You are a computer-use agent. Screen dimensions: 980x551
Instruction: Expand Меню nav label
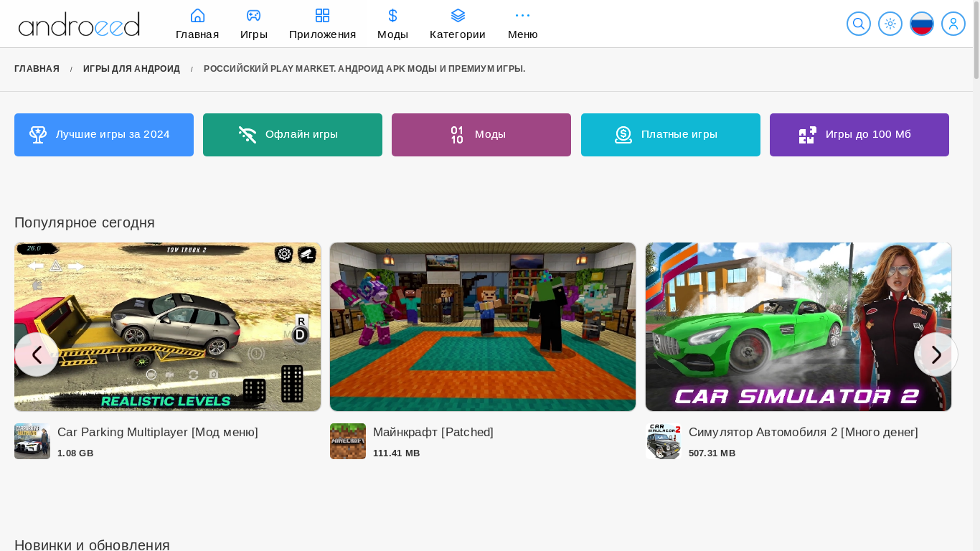click(x=522, y=34)
